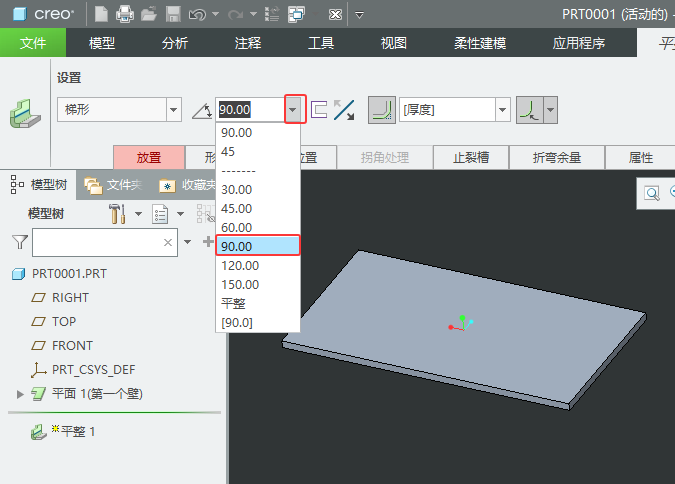Switch to the 分析 ribbon tab
Screen dimensions: 675x484
(x=175, y=43)
